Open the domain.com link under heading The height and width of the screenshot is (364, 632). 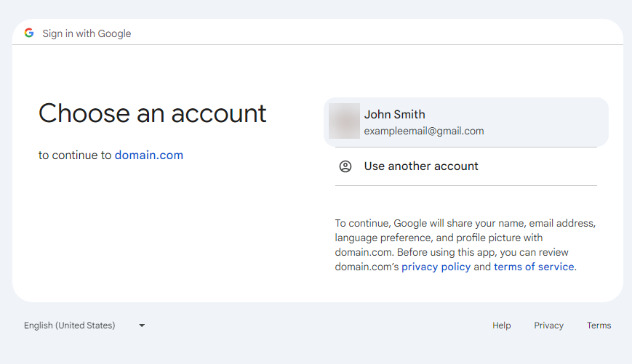coord(149,155)
